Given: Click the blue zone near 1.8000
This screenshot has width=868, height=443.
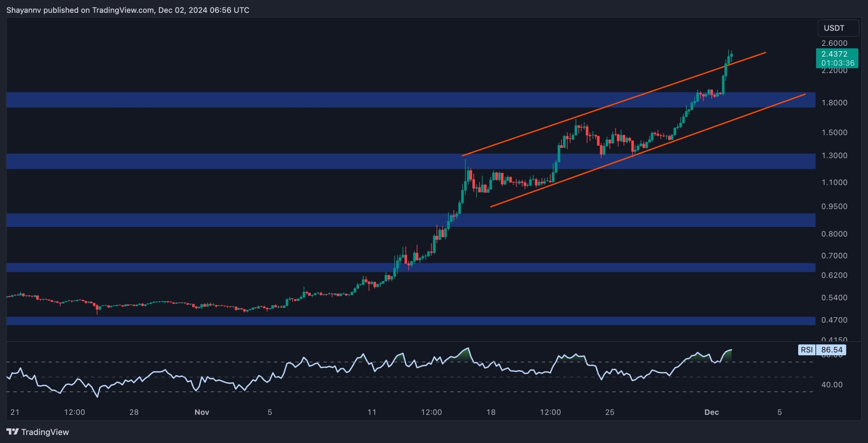Looking at the screenshot, I should 339,100.
